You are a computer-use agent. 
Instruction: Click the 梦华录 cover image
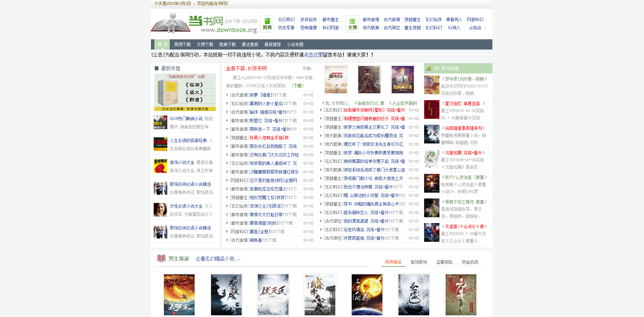tap(432, 85)
